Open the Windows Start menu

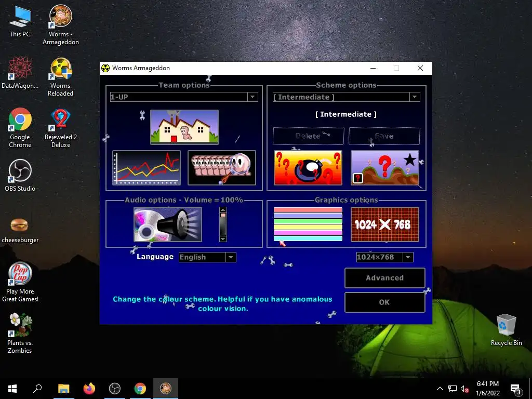point(12,389)
